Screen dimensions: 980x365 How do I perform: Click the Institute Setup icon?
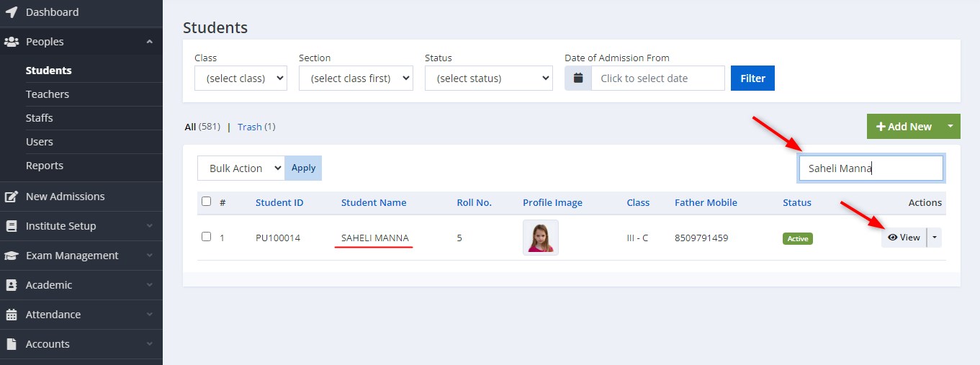coord(12,226)
